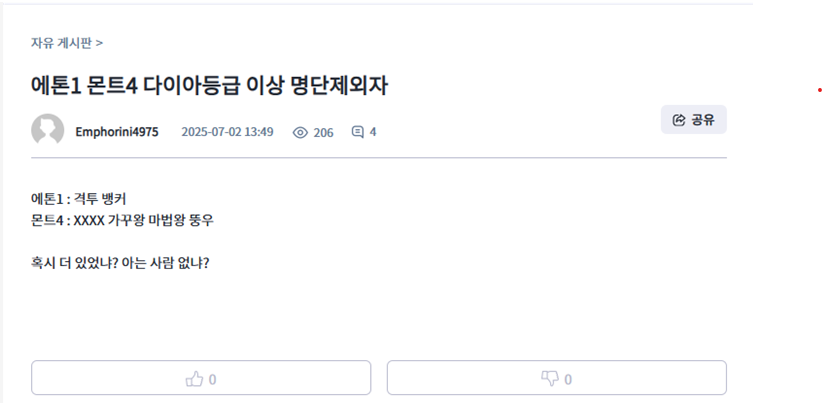Click the share arrow icon
This screenshot has width=823, height=403.
[x=679, y=120]
